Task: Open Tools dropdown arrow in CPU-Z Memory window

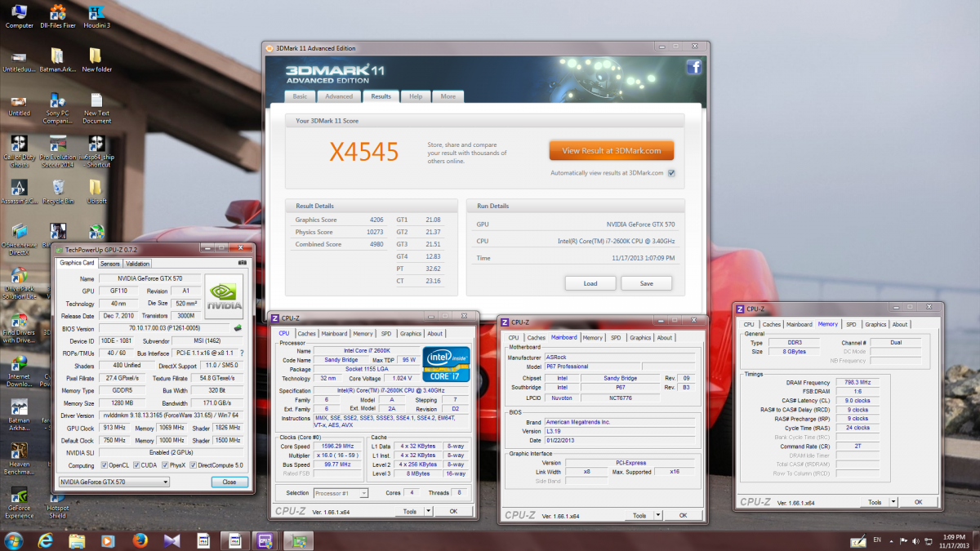Action: point(893,502)
